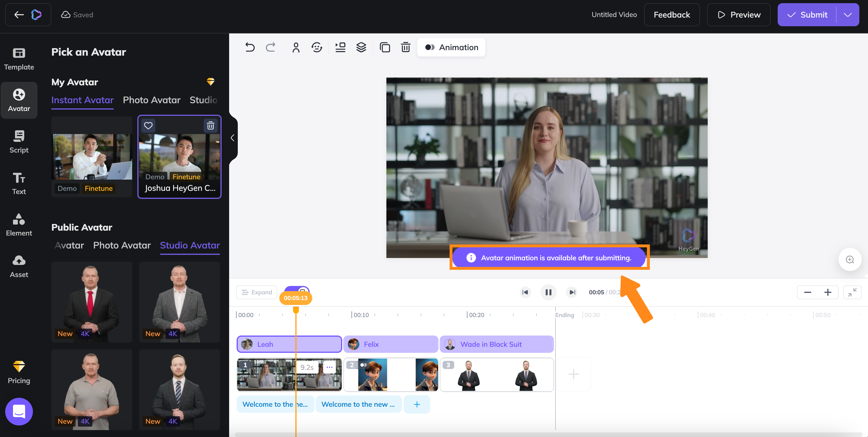This screenshot has height=437, width=868.
Task: Toggle play/pause on timeline
Action: [548, 292]
